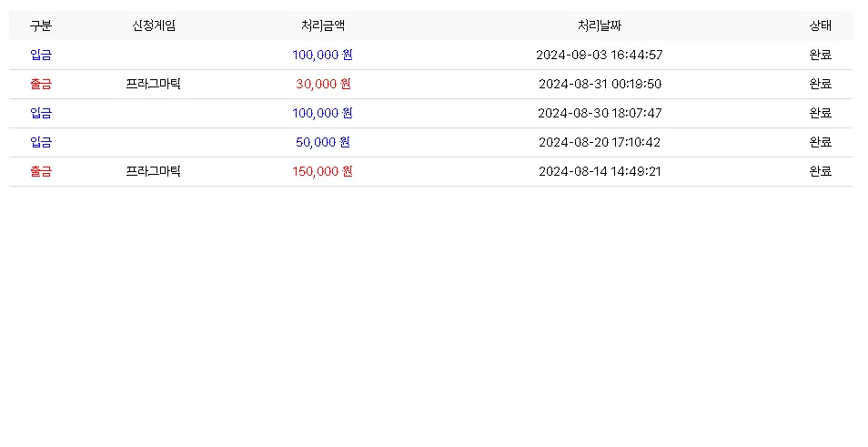Select the 입금 label dated 2024-09-03
This screenshot has width=868, height=447.
click(40, 55)
